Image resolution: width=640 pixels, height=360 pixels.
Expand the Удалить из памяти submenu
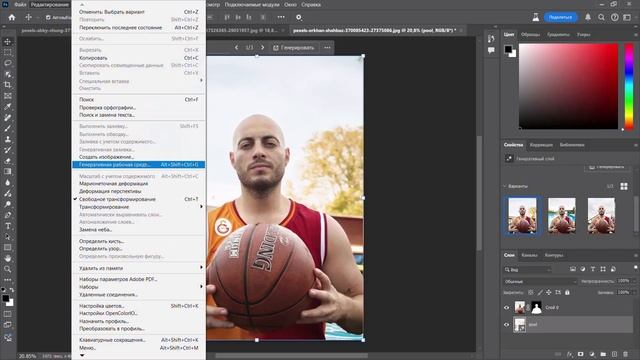(139, 268)
